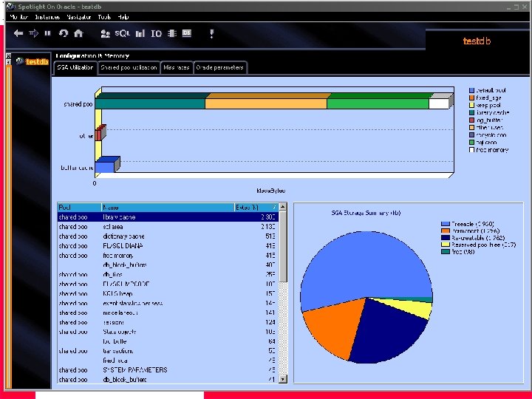The height and width of the screenshot is (399, 532).
Task: Click the Freeable pie legend swatch
Action: (445, 224)
